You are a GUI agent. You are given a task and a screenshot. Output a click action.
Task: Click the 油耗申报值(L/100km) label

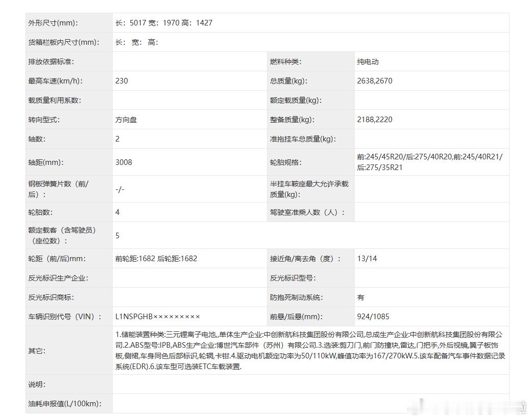tap(65, 404)
